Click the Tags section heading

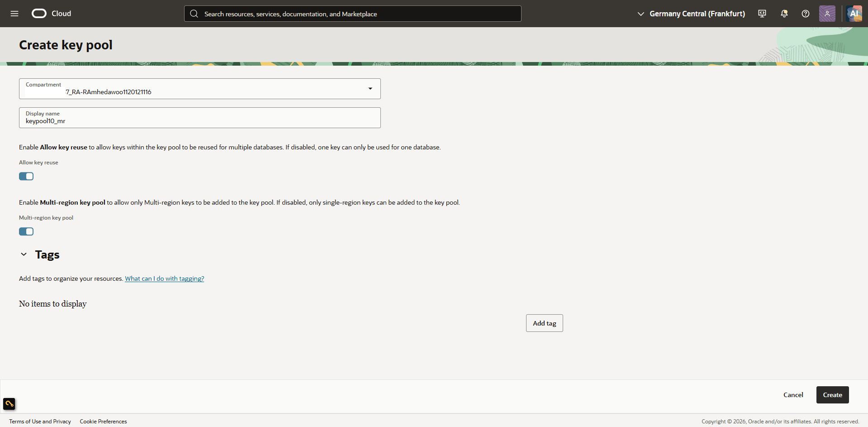[47, 254]
